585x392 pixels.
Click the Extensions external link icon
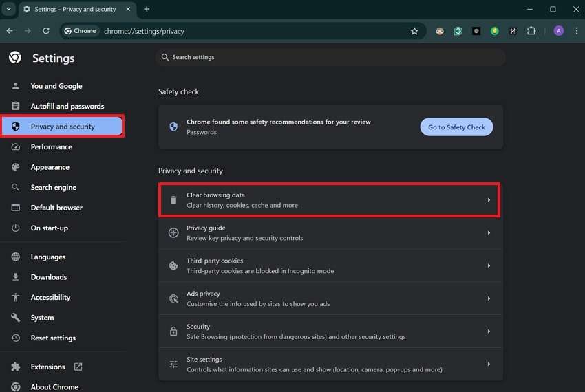[78, 367]
